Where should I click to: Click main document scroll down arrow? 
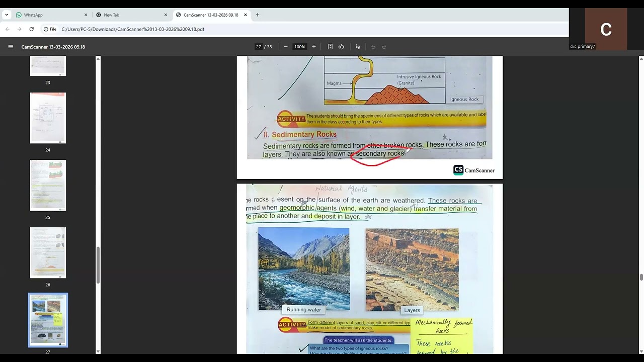[x=641, y=351]
